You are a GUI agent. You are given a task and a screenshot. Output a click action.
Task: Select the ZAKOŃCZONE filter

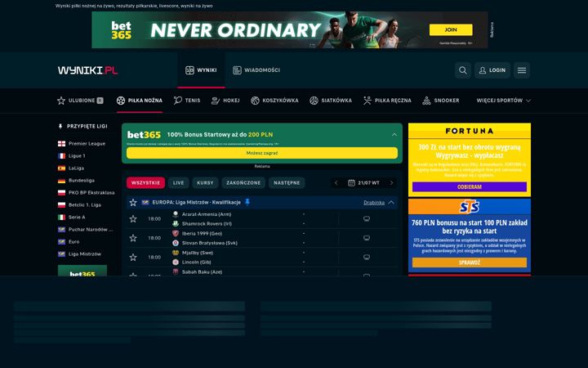click(243, 183)
